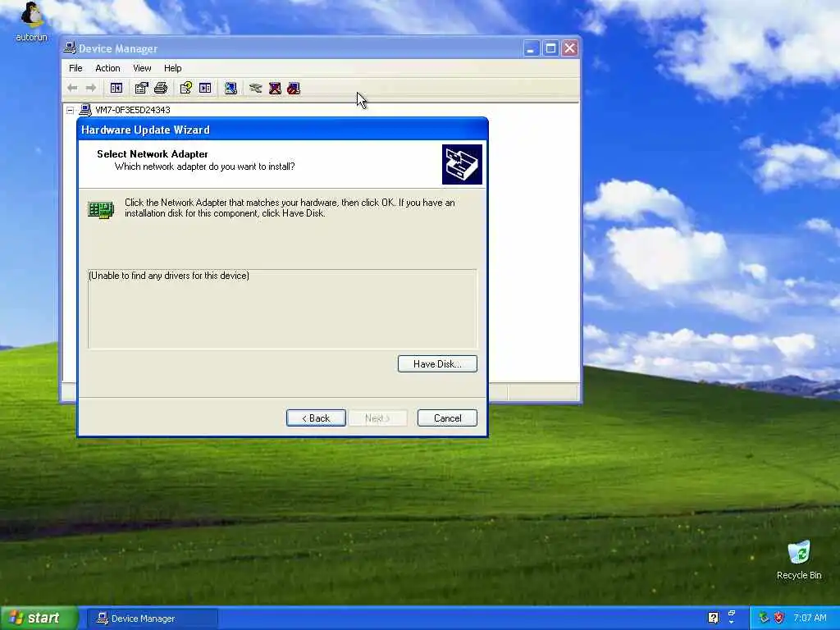Open the View menu
This screenshot has height=630, width=840.
coord(142,68)
